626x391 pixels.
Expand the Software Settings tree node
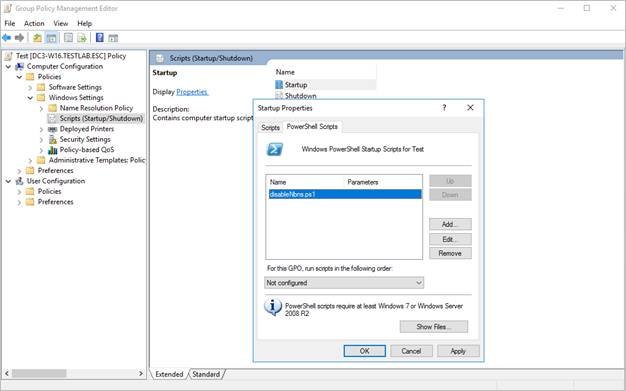(x=30, y=87)
